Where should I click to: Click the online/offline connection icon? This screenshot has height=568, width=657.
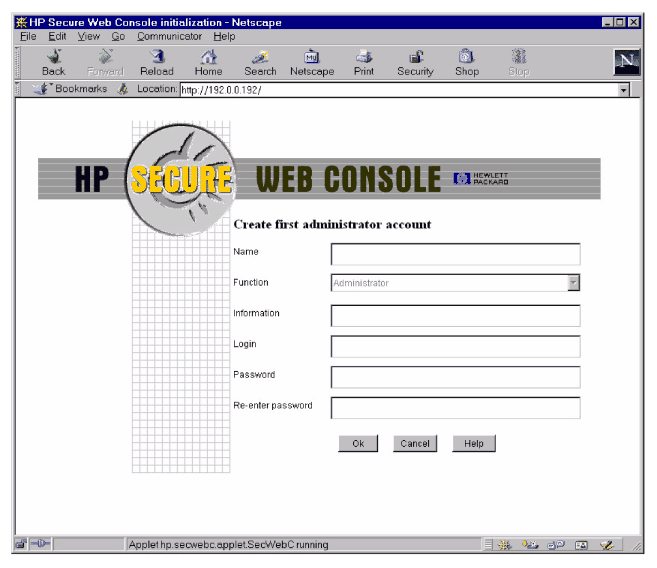coord(40,544)
